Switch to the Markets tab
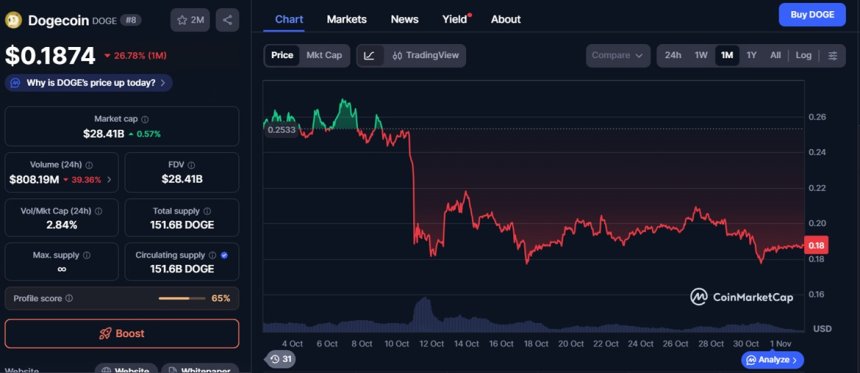This screenshot has width=860, height=373. (347, 19)
